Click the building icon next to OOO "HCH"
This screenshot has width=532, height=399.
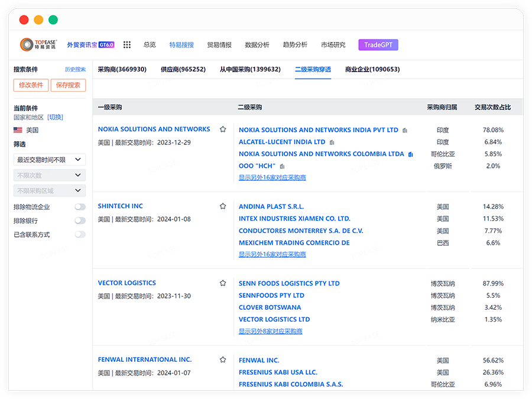282,167
